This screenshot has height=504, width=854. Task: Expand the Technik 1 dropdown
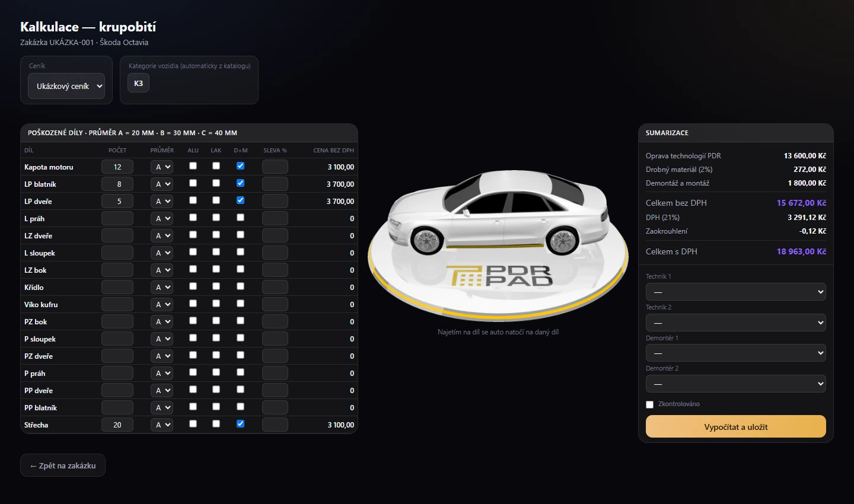[735, 292]
